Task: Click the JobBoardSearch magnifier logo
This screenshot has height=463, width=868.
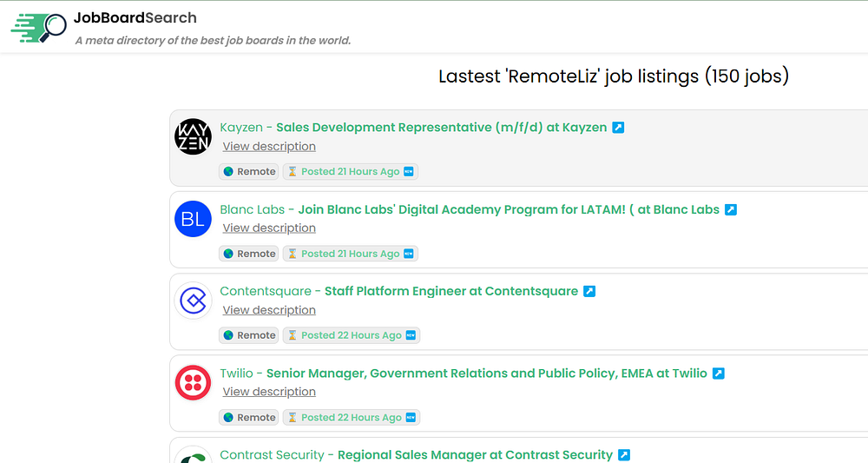Action: (x=40, y=27)
